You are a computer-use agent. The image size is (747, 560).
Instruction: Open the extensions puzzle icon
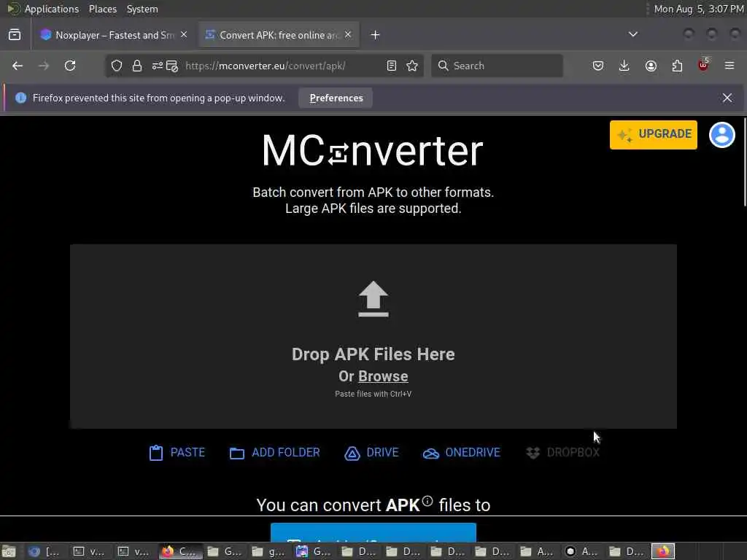[677, 66]
